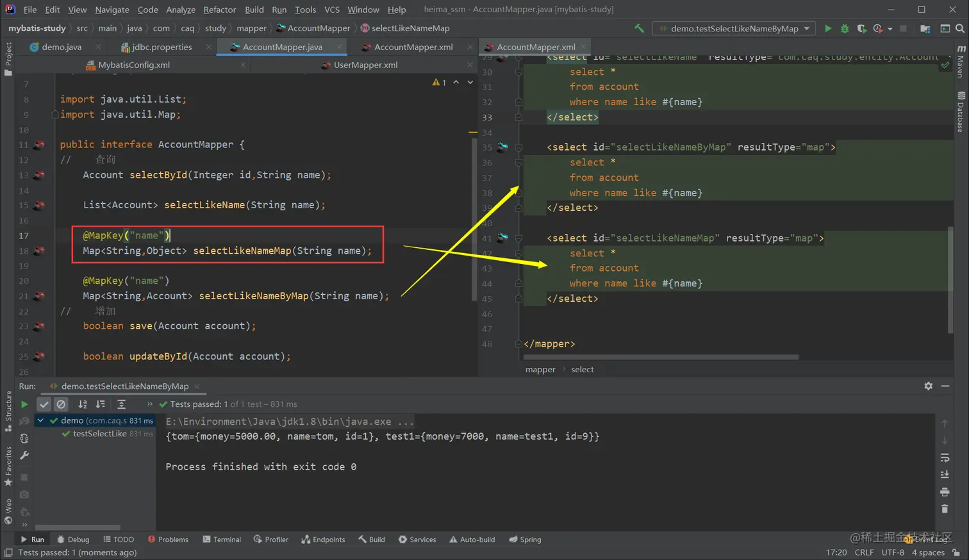The image size is (969, 560).
Task: Click gutter icon next to selectLikeNameMap line
Action: coord(39,251)
